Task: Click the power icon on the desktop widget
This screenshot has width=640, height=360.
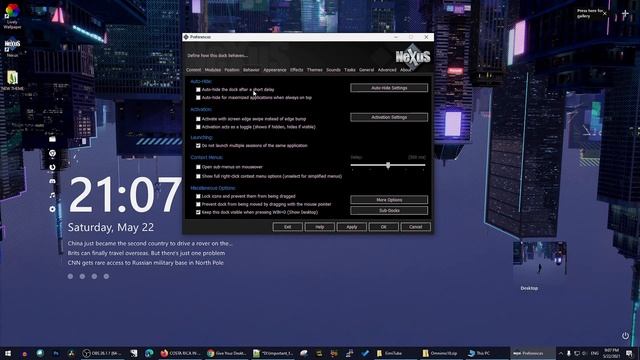Action: coord(625,336)
